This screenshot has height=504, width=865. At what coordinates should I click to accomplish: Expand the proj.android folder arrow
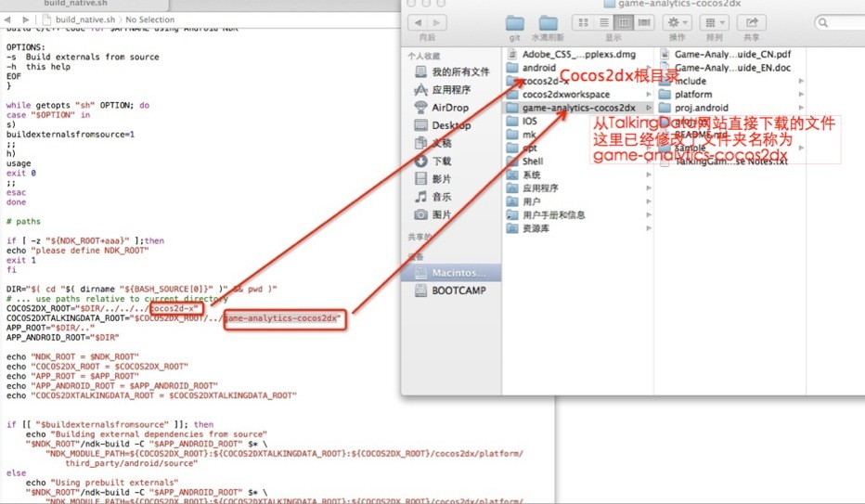coord(801,108)
